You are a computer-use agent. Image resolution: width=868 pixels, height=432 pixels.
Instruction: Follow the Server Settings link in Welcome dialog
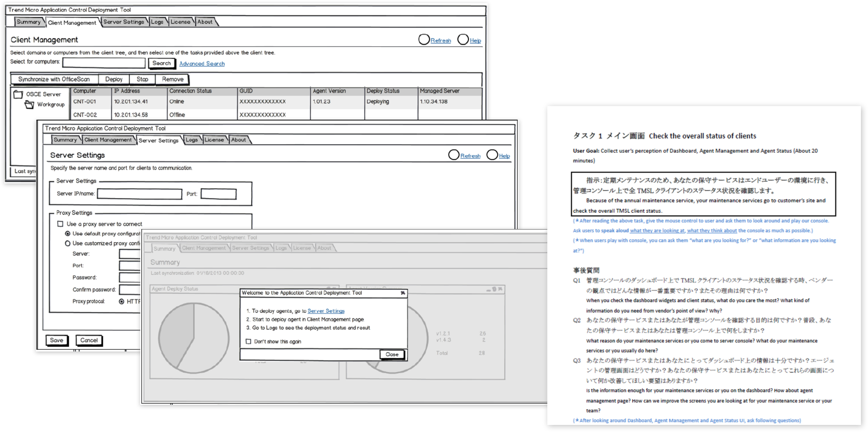point(326,311)
